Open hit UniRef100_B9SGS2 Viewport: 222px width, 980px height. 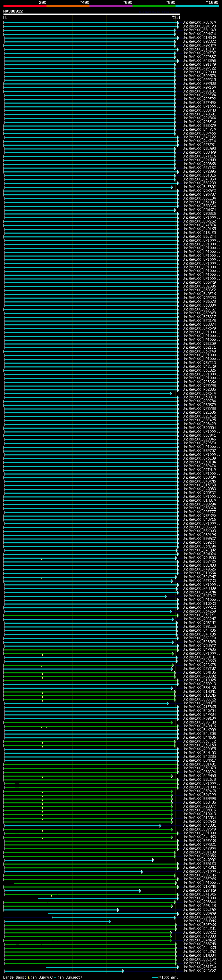(x=199, y=41)
